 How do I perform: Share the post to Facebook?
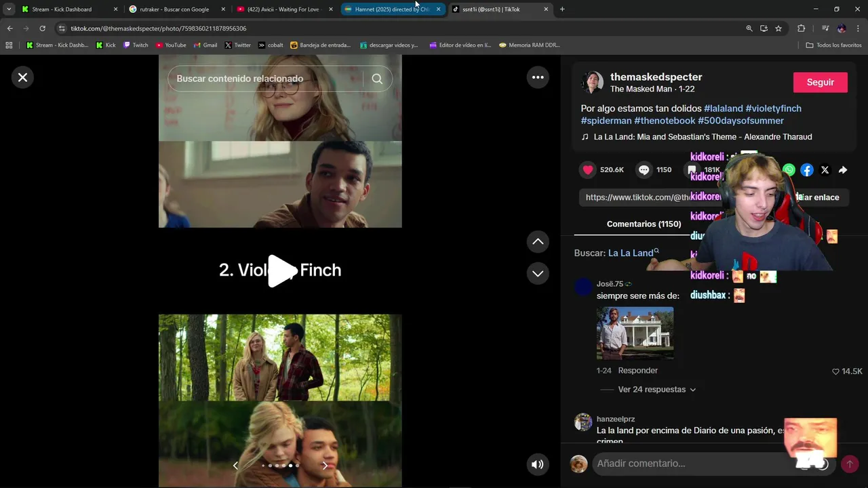(807, 170)
